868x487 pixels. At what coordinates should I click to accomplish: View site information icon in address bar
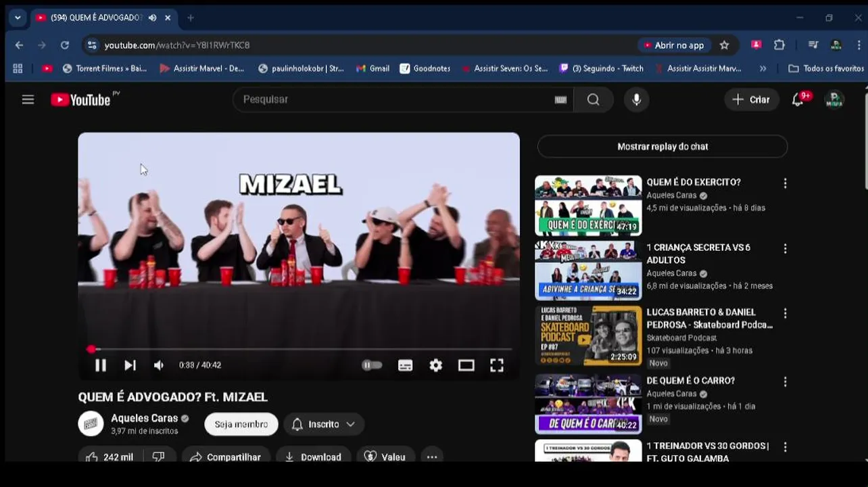[x=93, y=45]
